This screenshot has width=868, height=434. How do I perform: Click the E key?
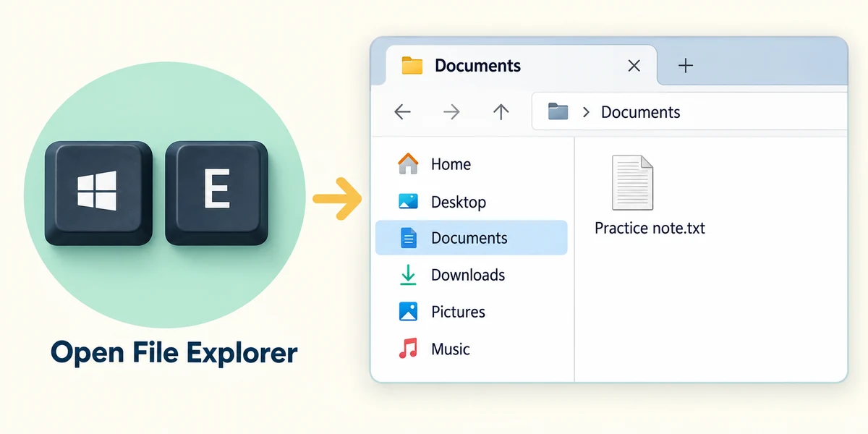216,192
